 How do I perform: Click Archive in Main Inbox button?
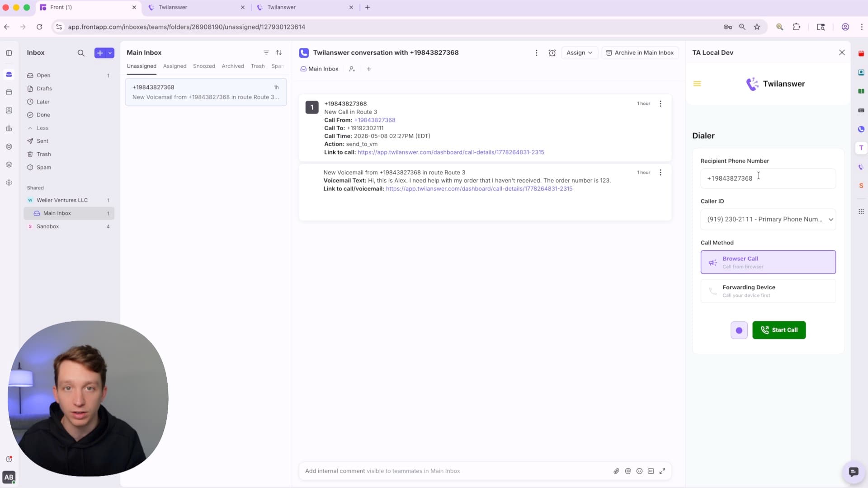pyautogui.click(x=640, y=53)
